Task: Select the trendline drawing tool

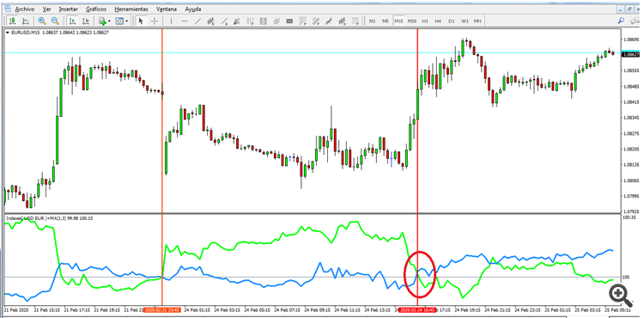Action: tap(197, 21)
